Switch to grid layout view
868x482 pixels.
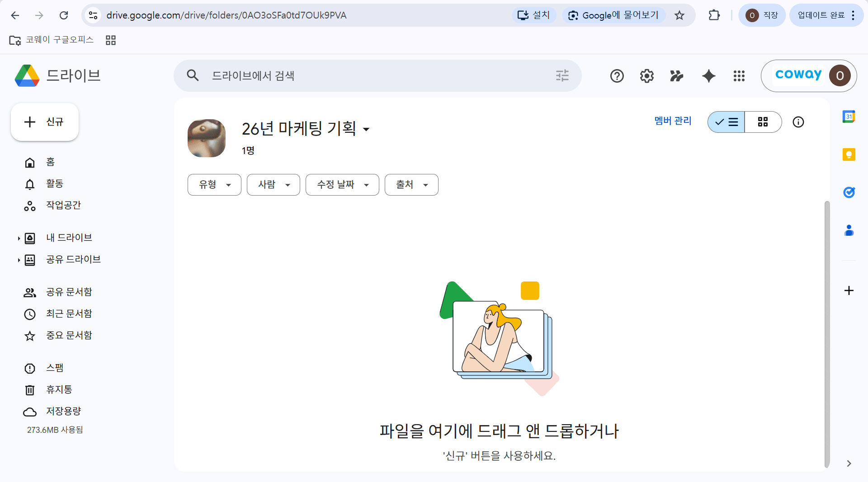[763, 122]
